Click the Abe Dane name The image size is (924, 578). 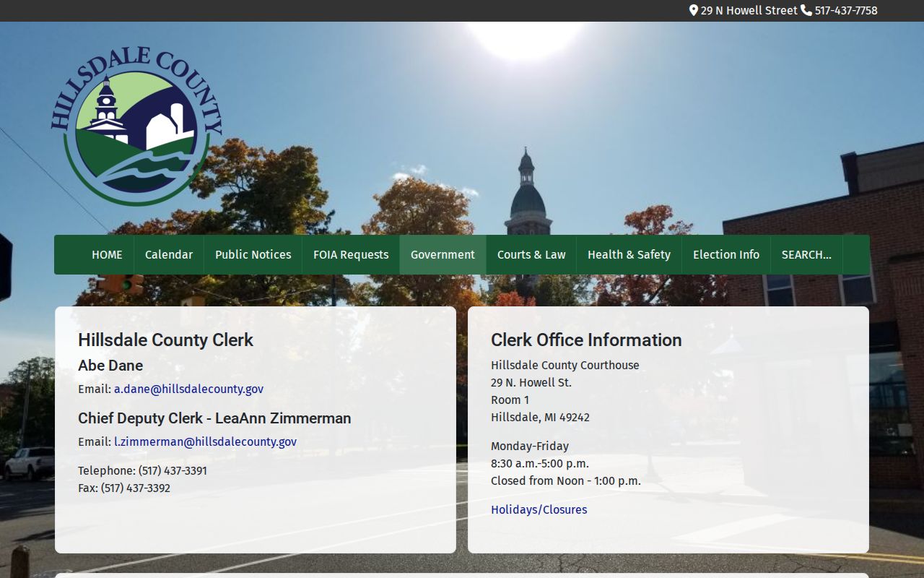tap(110, 366)
